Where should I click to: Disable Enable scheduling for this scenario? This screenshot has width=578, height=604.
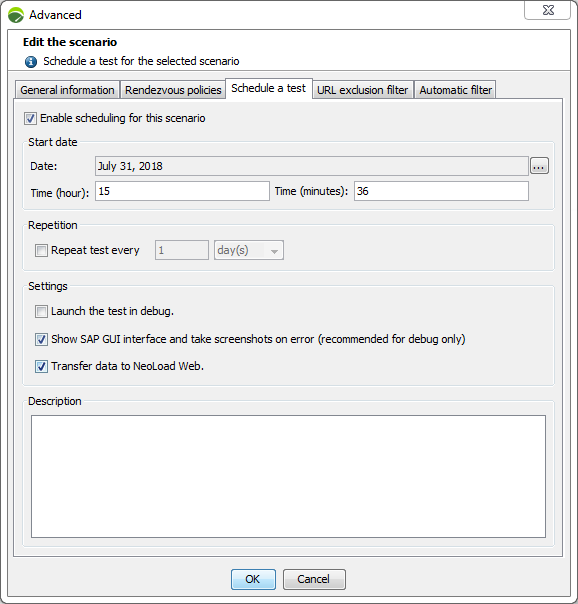[x=30, y=118]
